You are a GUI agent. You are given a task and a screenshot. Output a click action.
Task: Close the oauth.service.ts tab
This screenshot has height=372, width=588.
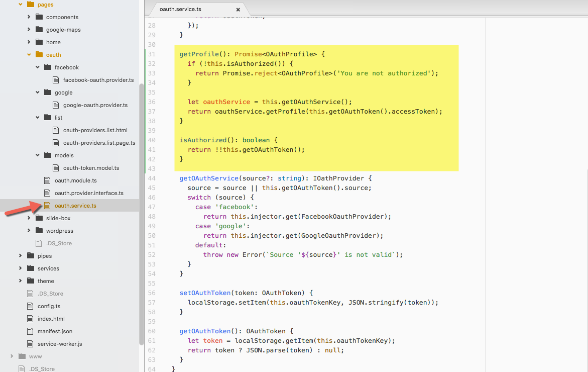point(238,10)
